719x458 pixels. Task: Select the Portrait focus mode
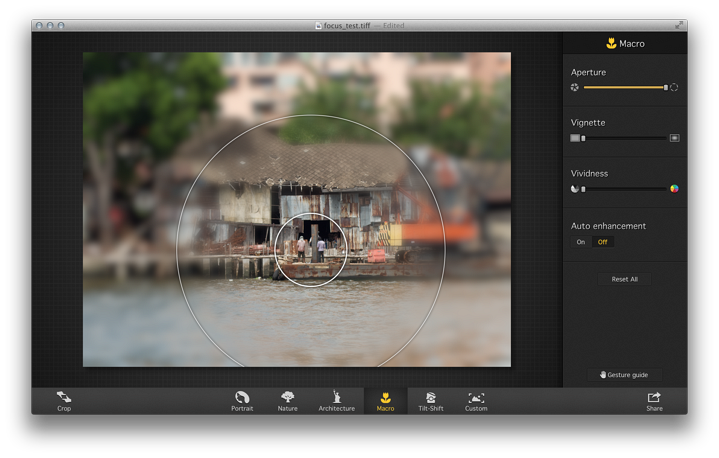[x=242, y=401]
